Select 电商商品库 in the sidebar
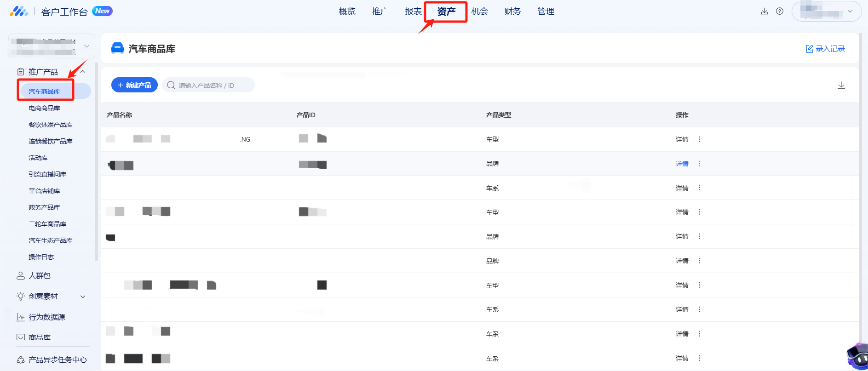Image resolution: width=868 pixels, height=371 pixels. (x=44, y=108)
